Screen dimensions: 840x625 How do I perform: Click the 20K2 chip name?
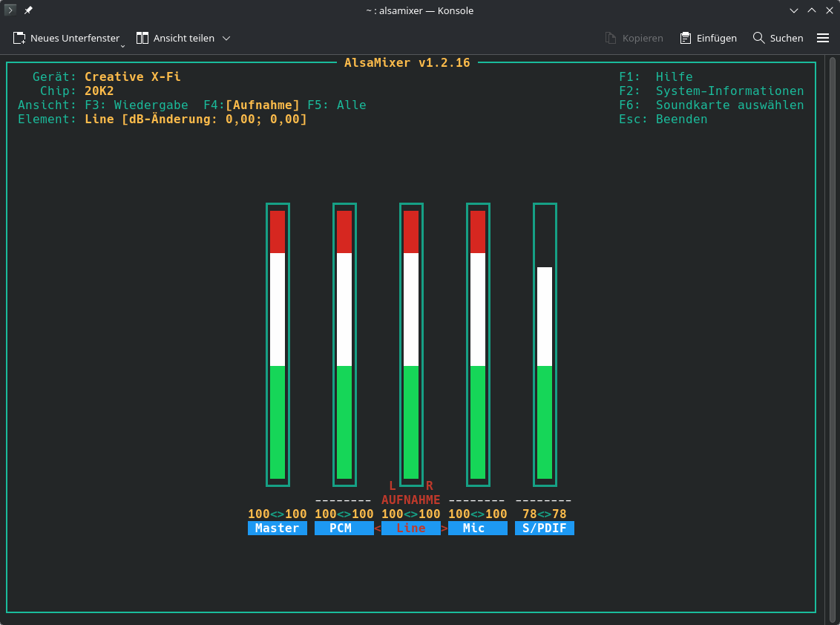tap(99, 91)
